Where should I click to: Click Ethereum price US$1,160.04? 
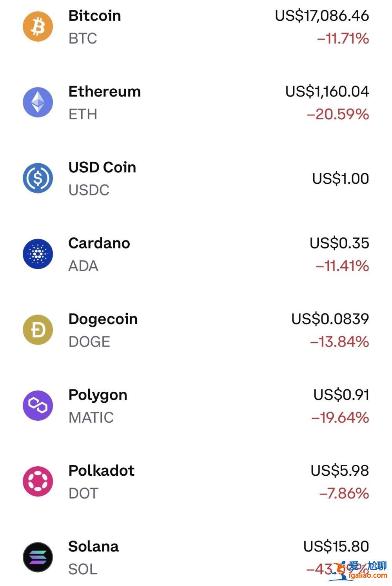327,91
